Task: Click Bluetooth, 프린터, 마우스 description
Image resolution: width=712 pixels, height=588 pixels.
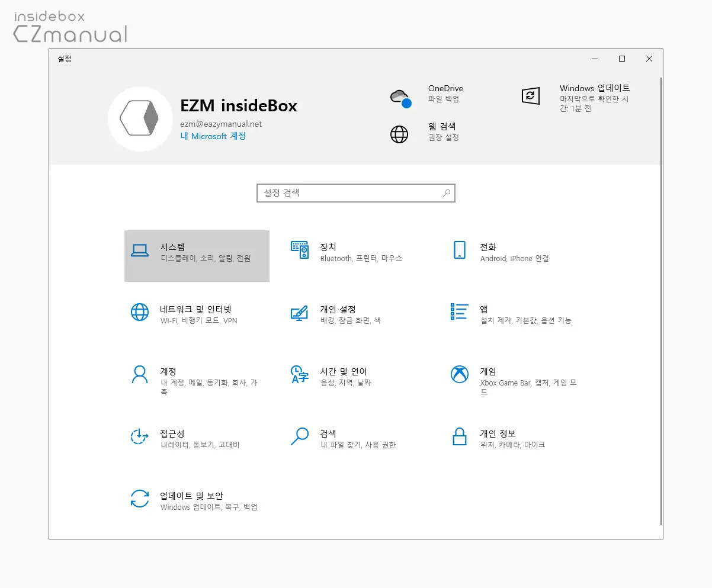Action: (361, 259)
